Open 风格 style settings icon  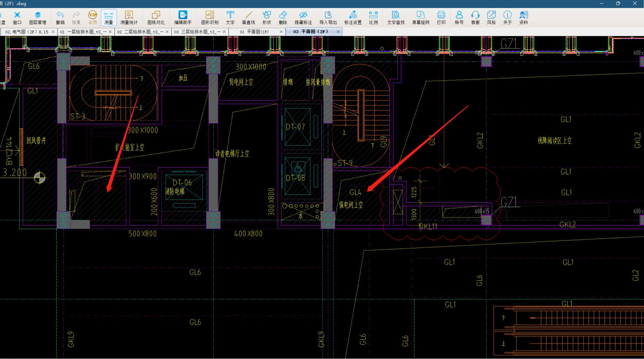(491, 18)
